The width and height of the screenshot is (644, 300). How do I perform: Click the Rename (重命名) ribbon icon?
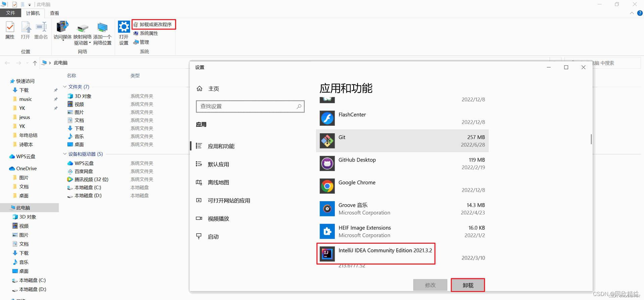pos(41,30)
